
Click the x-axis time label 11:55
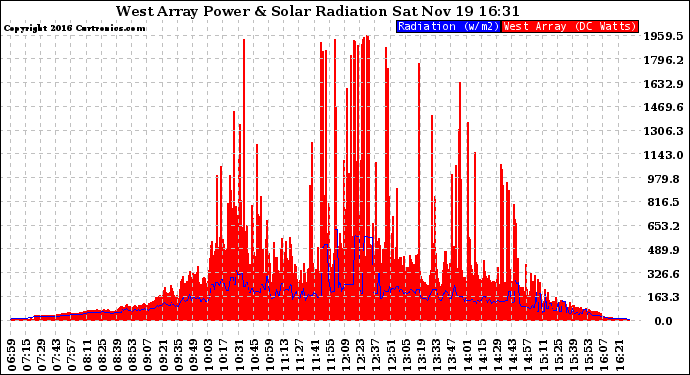click(x=330, y=355)
